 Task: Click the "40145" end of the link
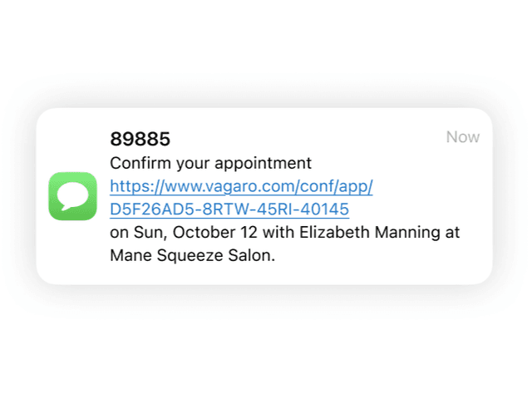(x=328, y=209)
